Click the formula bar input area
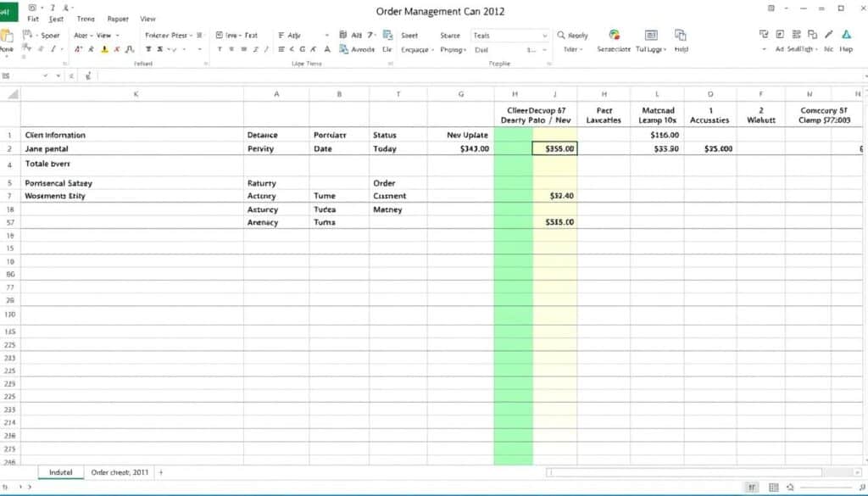868x496 pixels. [x=481, y=75]
